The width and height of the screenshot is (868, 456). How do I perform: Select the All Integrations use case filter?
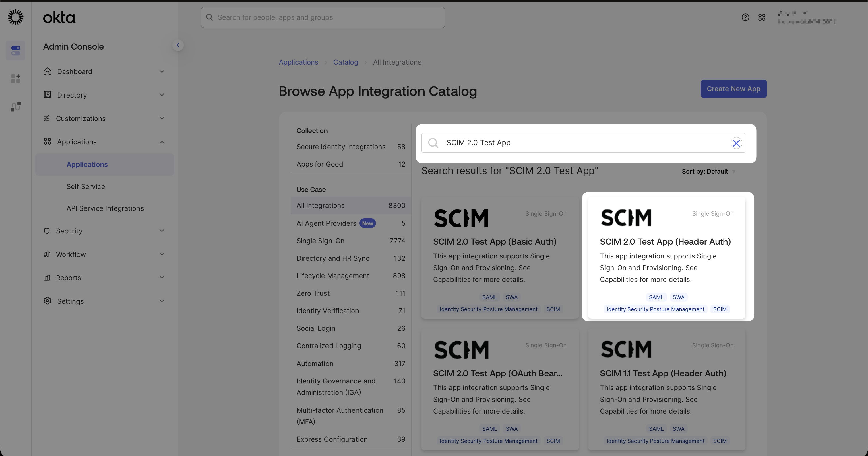351,205
